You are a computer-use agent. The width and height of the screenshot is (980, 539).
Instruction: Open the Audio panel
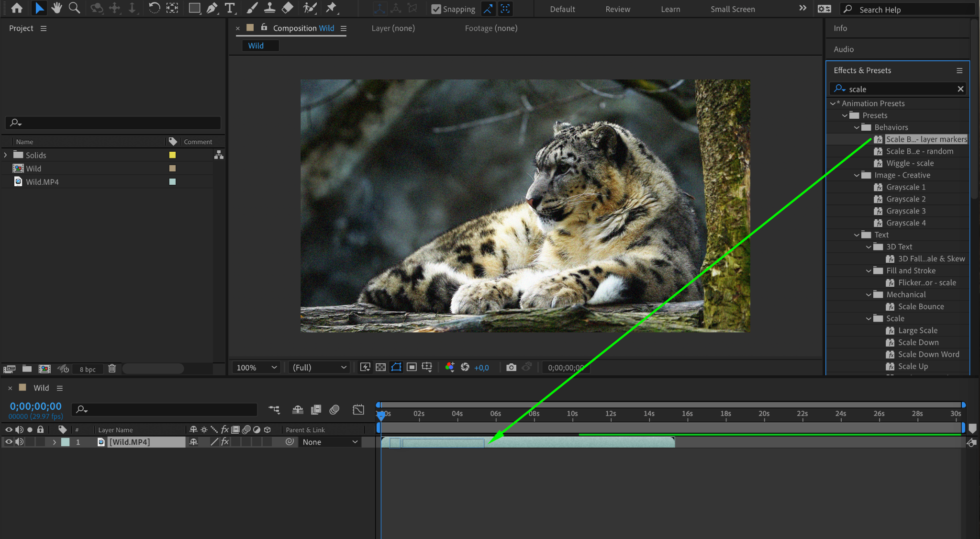843,49
